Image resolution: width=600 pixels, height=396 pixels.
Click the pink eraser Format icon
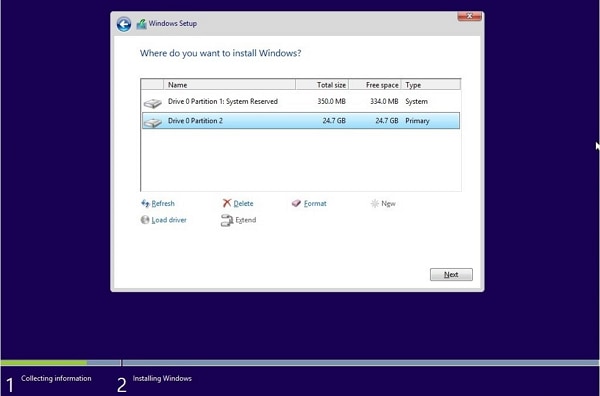tap(296, 203)
